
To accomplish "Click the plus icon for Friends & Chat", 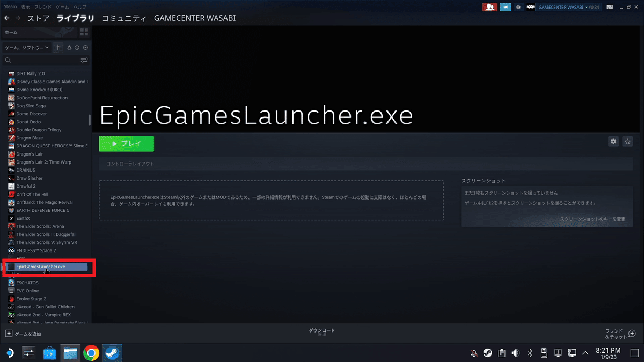I will pyautogui.click(x=632, y=333).
